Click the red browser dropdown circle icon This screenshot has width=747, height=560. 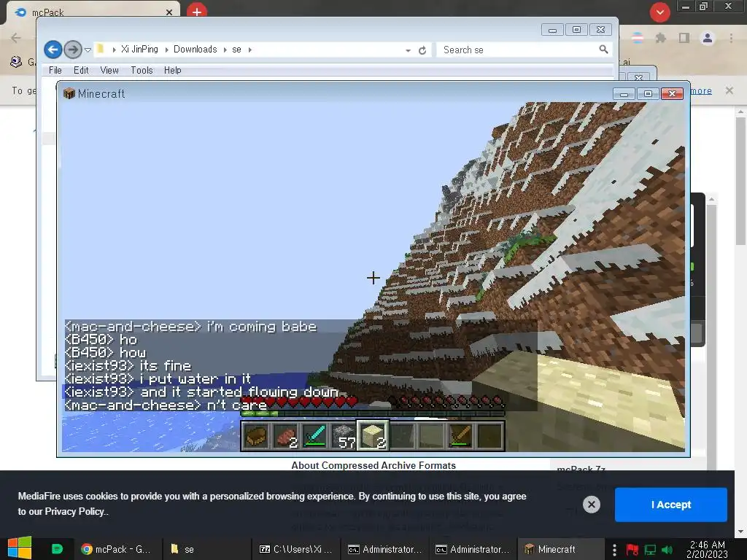pyautogui.click(x=659, y=12)
